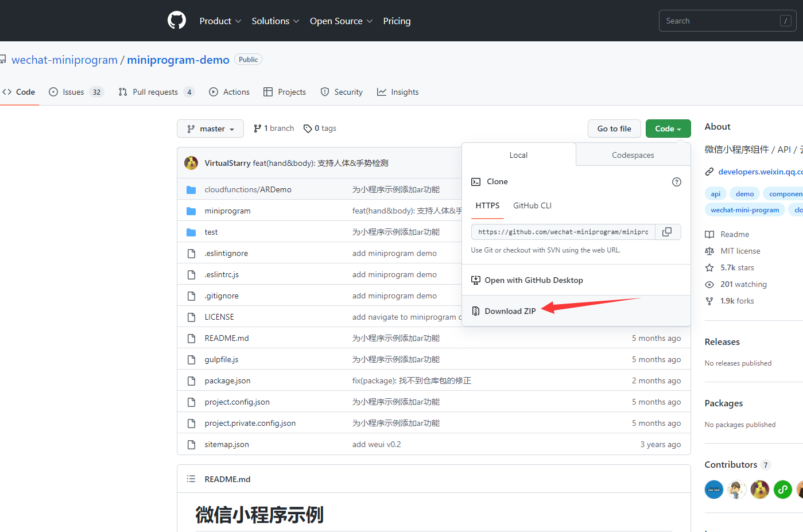Open the first blue contributor avatar
The width and height of the screenshot is (803, 532).
[714, 490]
